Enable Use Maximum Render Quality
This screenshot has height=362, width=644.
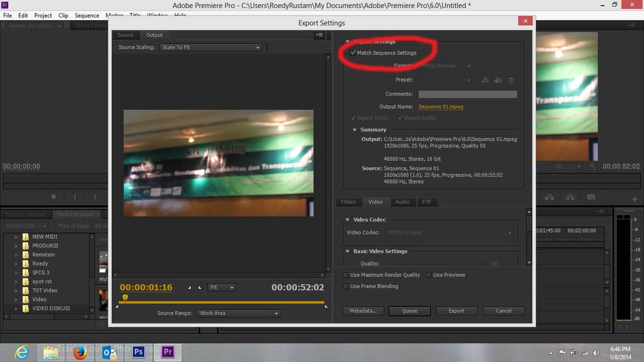tap(346, 275)
